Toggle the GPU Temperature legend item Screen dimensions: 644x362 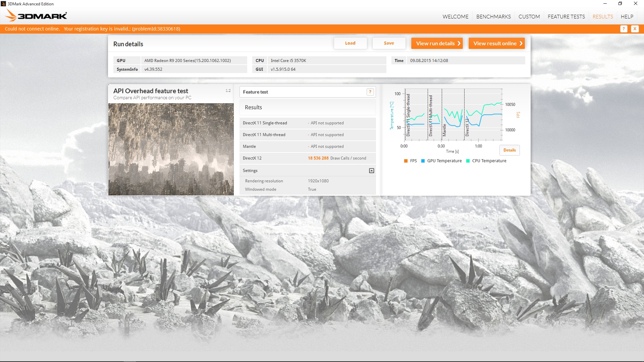click(x=441, y=161)
